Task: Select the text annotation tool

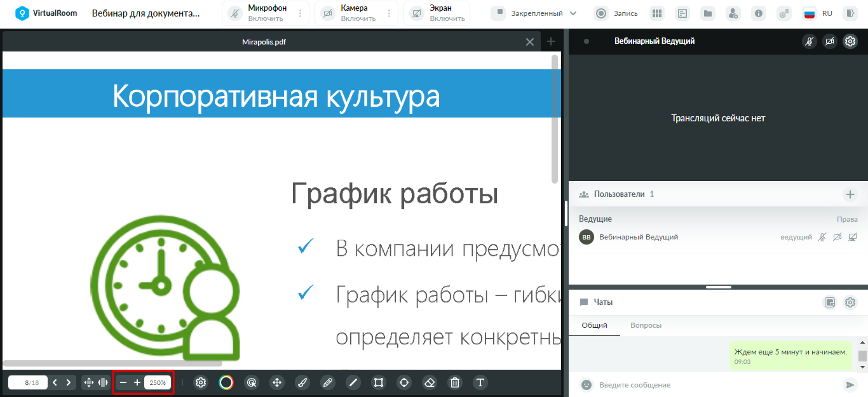Action: click(480, 382)
